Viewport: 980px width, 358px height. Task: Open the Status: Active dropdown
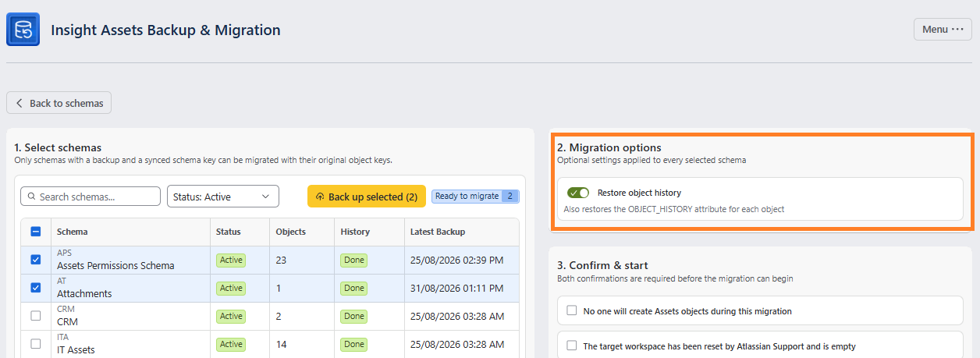[223, 197]
